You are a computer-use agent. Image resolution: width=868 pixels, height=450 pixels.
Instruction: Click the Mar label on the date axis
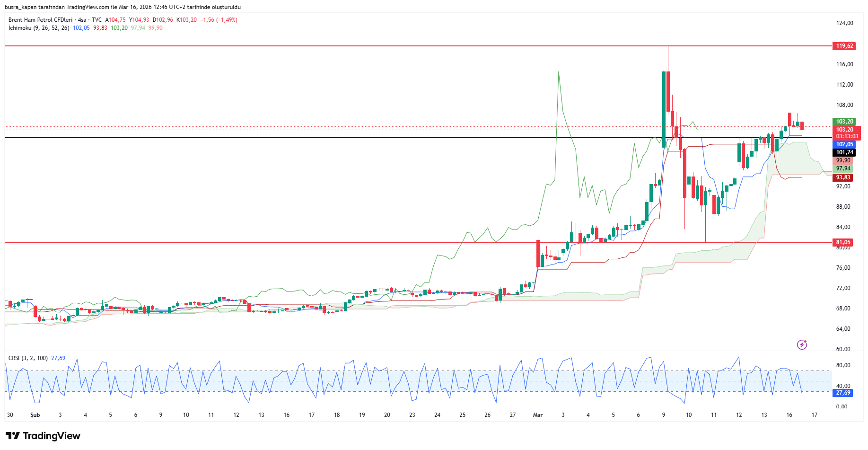click(538, 415)
